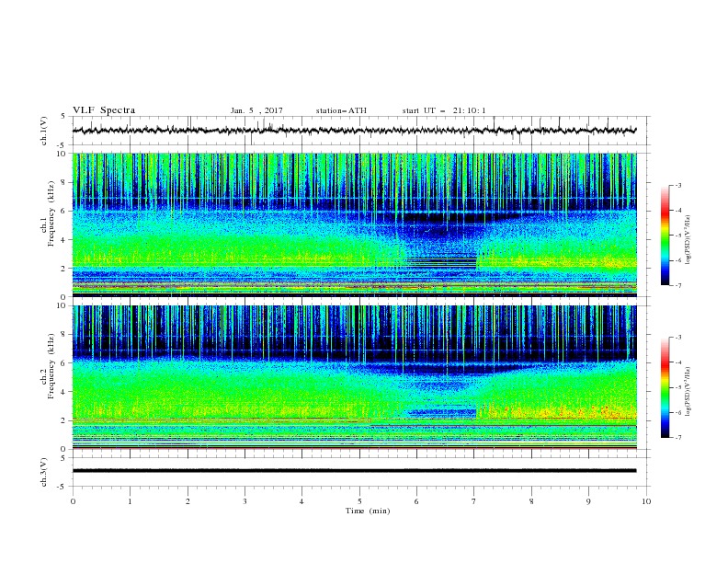Click time axis tick label "7"

(x=474, y=501)
